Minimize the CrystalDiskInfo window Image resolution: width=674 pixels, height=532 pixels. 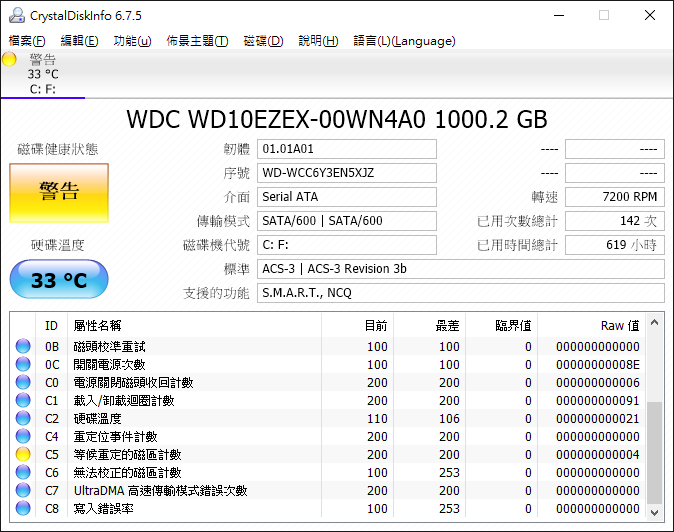559,15
